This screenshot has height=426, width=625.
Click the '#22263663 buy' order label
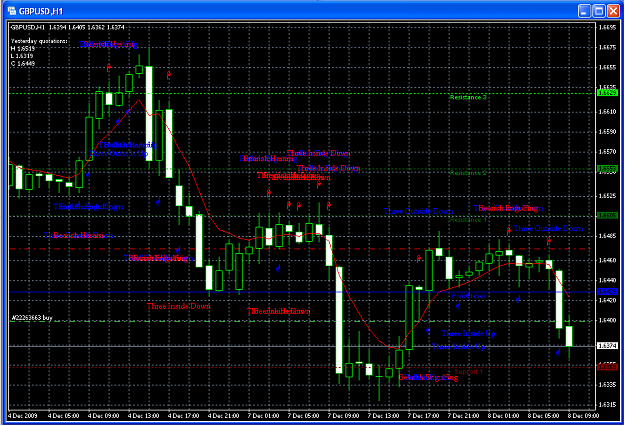(x=32, y=318)
